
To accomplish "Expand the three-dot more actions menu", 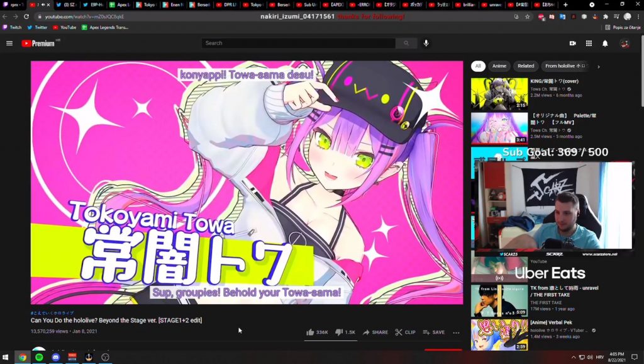I will click(456, 333).
